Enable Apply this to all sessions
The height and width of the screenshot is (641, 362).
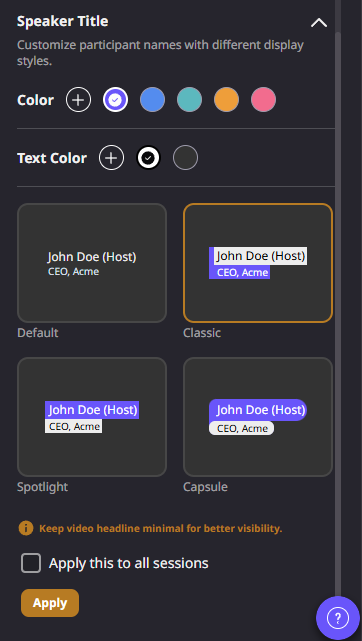click(31, 563)
